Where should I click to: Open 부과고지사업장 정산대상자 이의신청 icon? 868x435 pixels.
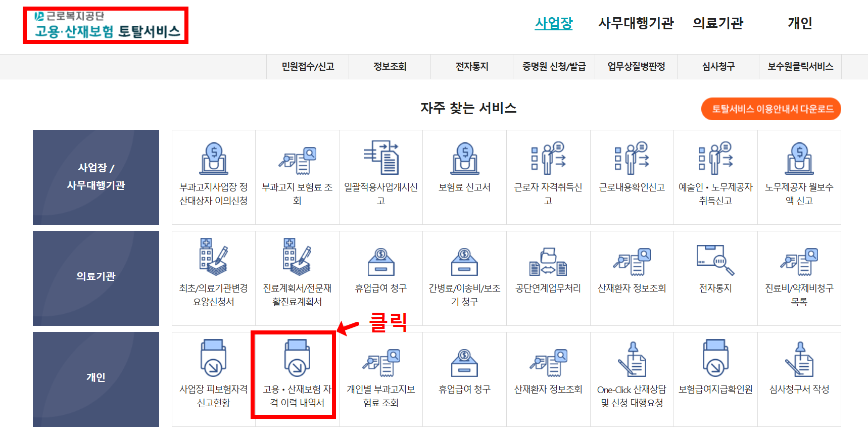click(214, 158)
